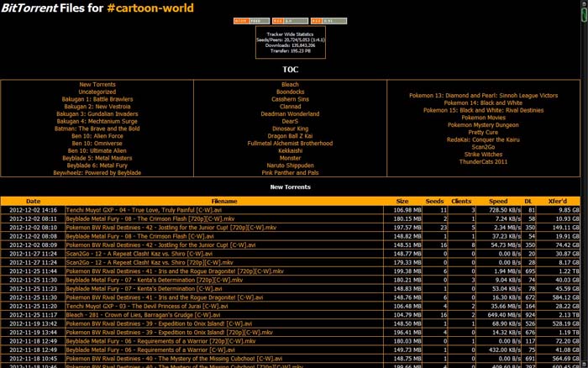The height and width of the screenshot is (368, 588).
Task: Sort table by Seeds column header
Action: [434, 201]
